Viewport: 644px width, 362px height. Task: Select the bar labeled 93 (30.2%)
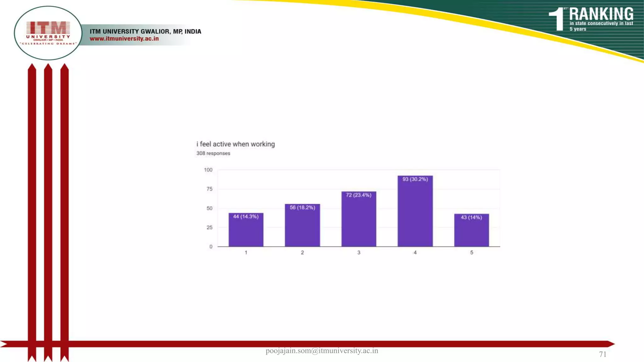tap(415, 211)
